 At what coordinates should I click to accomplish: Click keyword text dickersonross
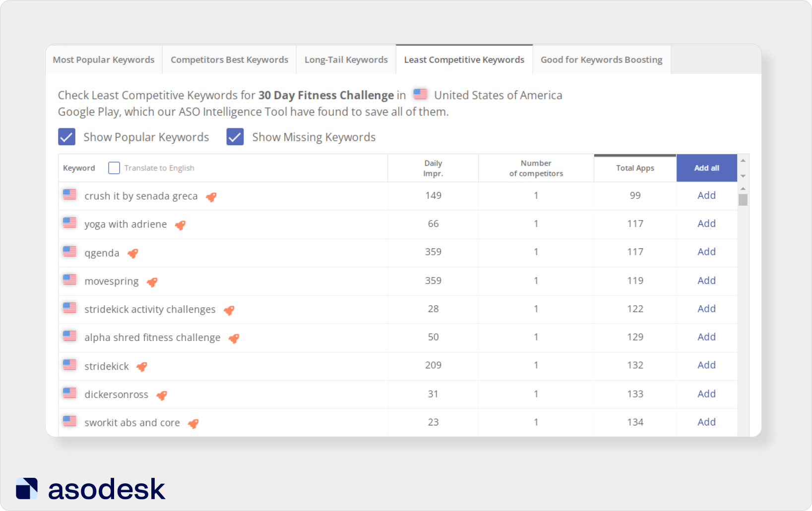pyautogui.click(x=116, y=395)
